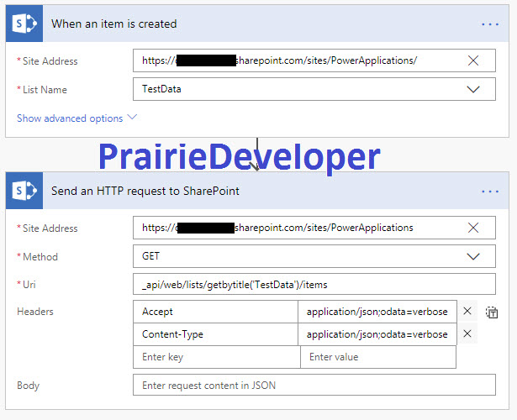This screenshot has height=420, width=517.
Task: Open the ellipsis menu for Send an HTTP request
Action: (490, 191)
